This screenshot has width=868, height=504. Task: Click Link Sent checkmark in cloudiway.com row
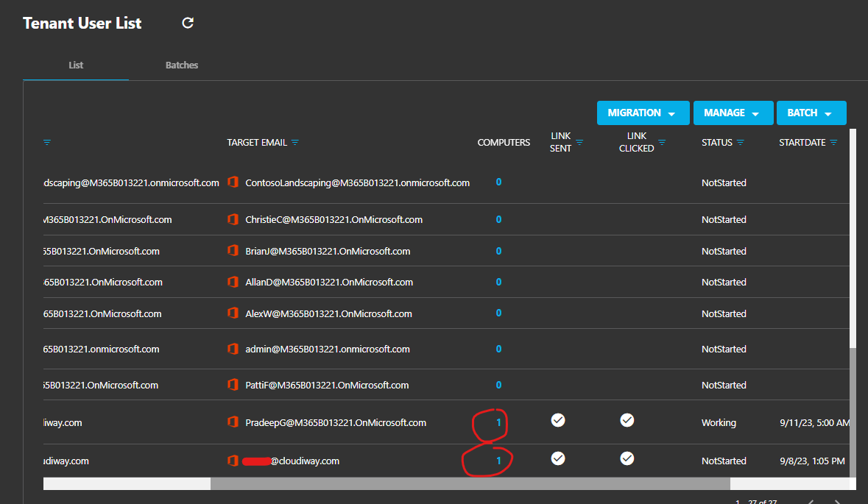(x=558, y=458)
